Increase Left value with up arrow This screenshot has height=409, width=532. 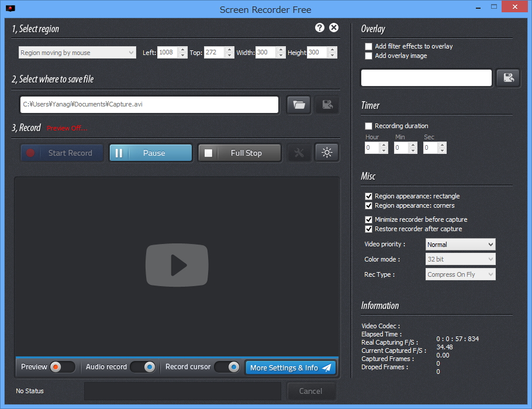(x=182, y=50)
